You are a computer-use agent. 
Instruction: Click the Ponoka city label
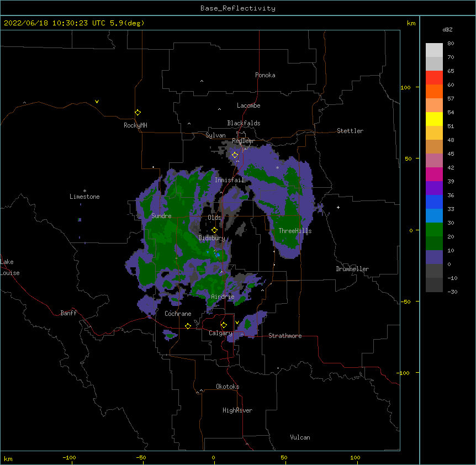[265, 75]
